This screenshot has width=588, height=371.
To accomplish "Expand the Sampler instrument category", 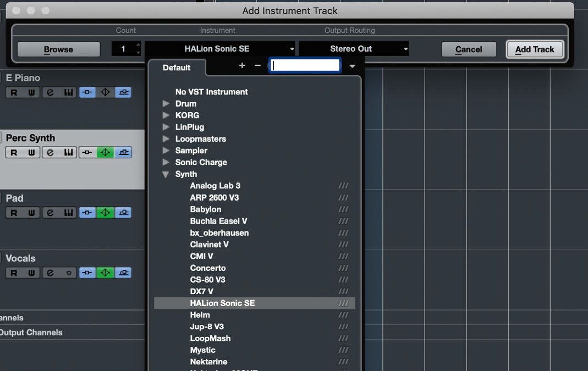I will click(x=166, y=150).
